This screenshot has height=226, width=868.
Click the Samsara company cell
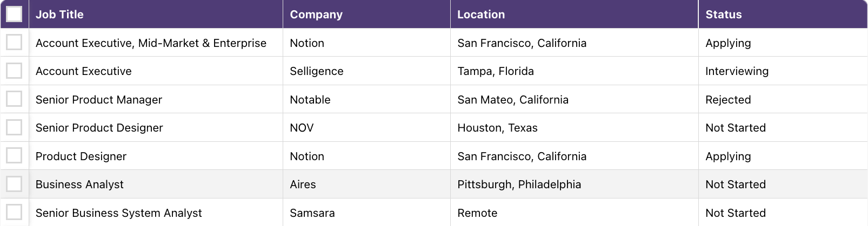pyautogui.click(x=312, y=213)
